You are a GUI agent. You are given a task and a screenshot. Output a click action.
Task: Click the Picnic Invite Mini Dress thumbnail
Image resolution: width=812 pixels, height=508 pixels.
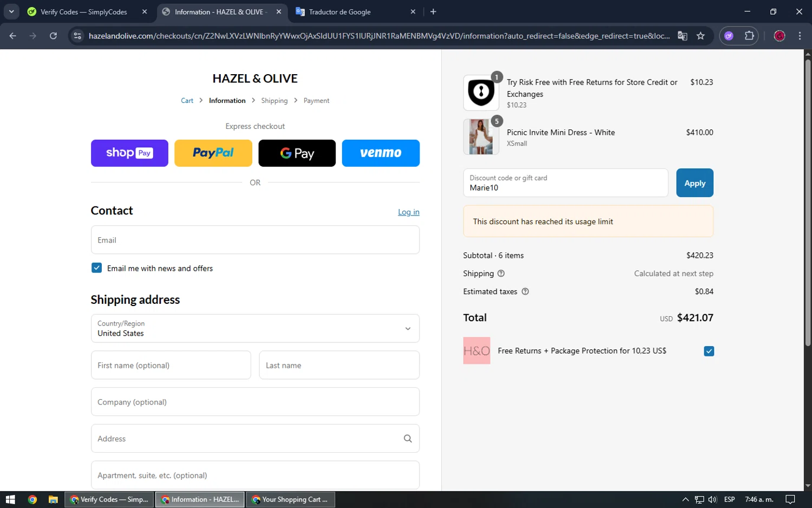[481, 137]
